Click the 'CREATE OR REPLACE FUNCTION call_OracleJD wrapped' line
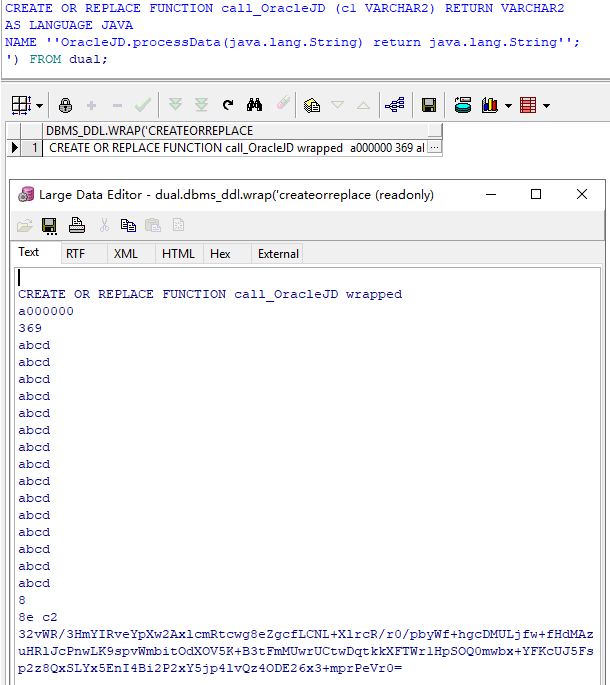This screenshot has width=610, height=685. [210, 294]
